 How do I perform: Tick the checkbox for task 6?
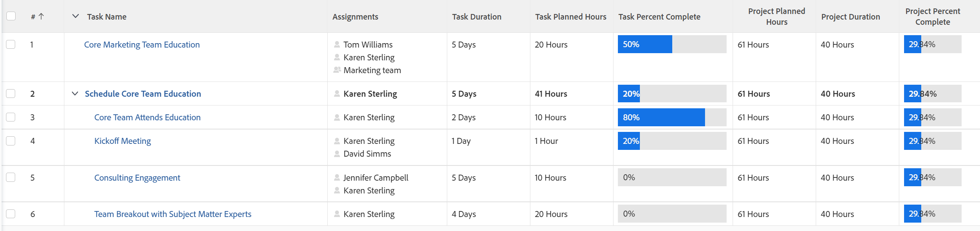pyautogui.click(x=11, y=214)
